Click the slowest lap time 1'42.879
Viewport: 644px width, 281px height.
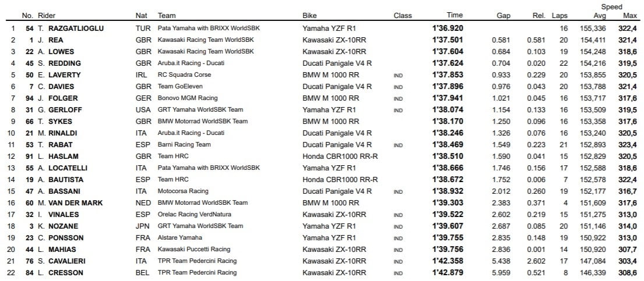click(448, 272)
